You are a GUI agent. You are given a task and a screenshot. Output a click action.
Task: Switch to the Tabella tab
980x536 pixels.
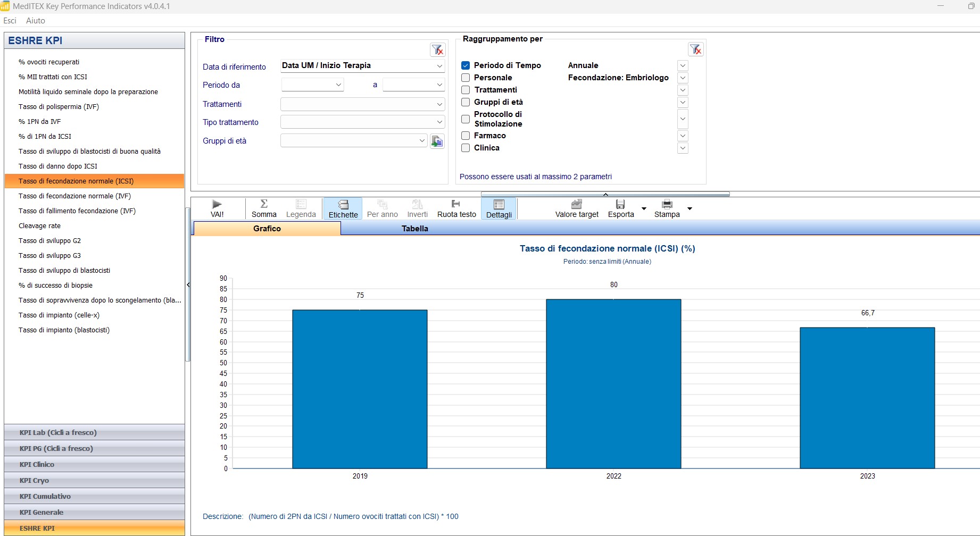414,229
